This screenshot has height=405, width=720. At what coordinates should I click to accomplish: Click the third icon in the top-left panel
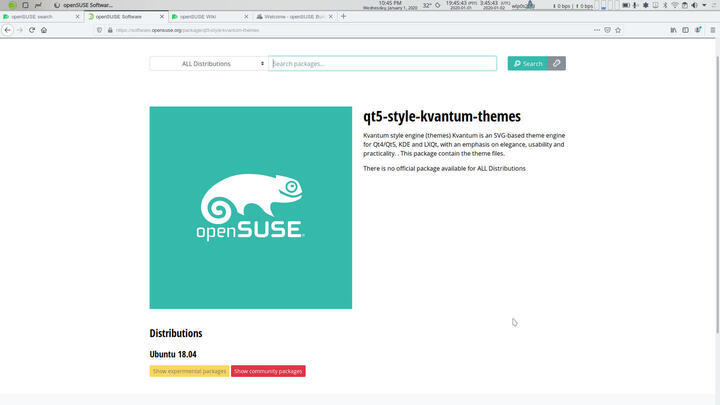pos(38,5)
